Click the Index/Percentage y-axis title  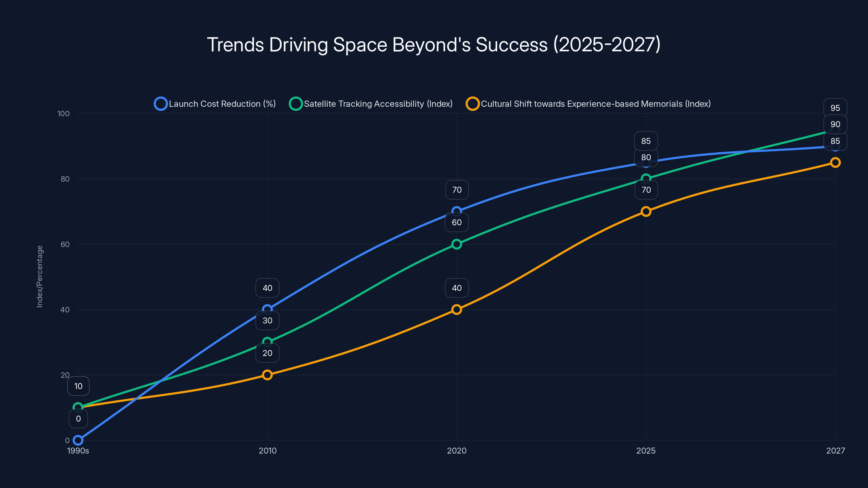[x=40, y=277]
